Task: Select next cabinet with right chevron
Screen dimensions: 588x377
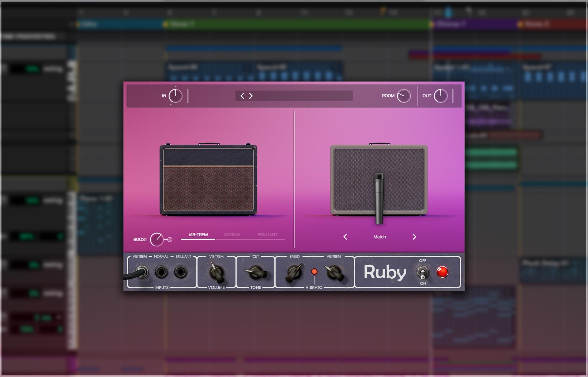Action: click(x=414, y=237)
